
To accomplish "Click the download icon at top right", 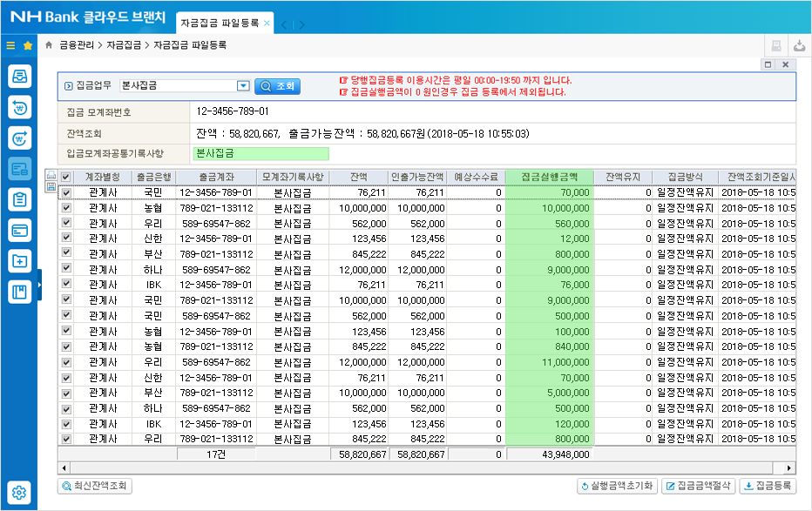I will click(x=800, y=46).
